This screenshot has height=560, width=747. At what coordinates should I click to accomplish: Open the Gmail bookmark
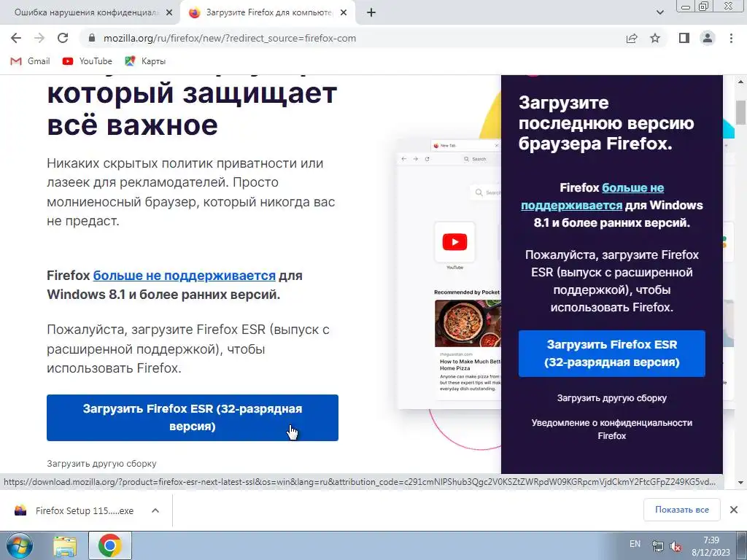coord(30,61)
